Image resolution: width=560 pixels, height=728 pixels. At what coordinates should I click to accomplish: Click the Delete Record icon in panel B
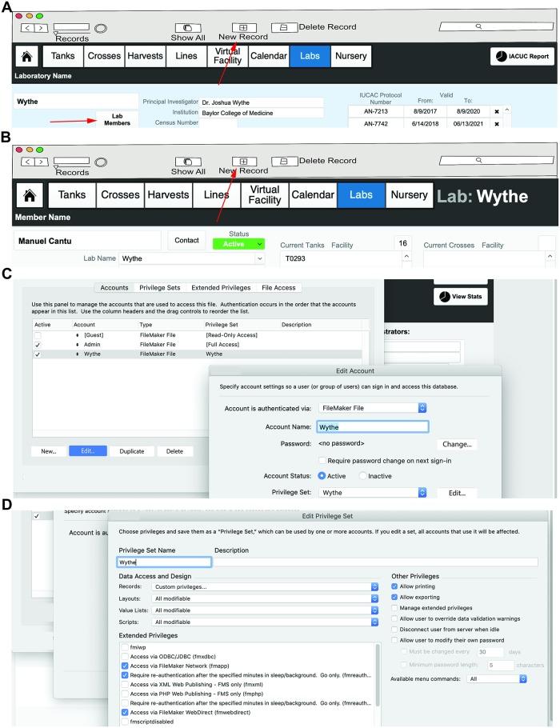284,161
